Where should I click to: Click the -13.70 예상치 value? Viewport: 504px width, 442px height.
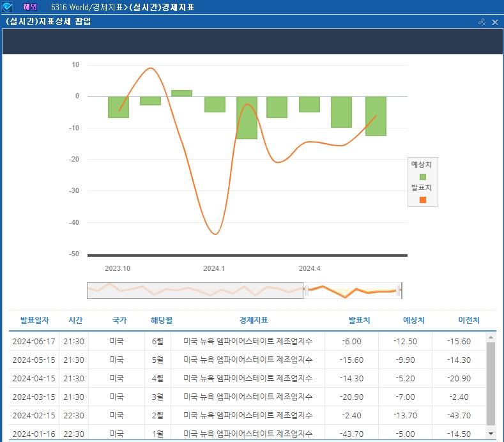[x=406, y=416]
